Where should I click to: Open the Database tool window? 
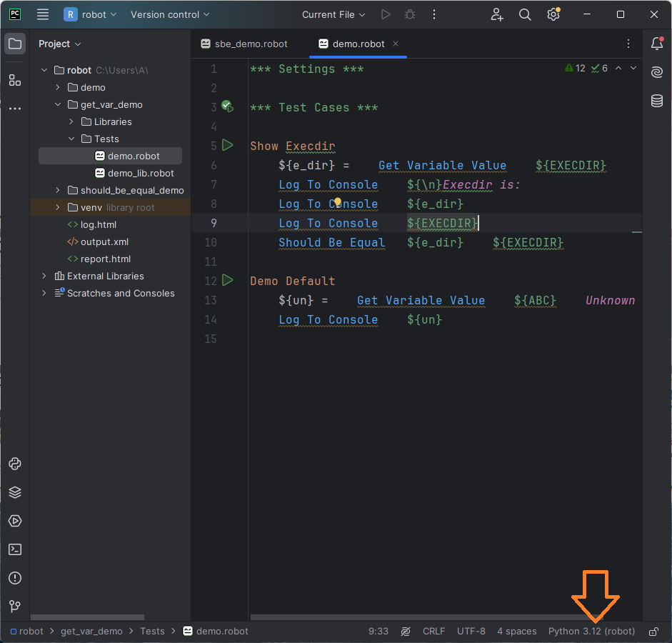[657, 101]
